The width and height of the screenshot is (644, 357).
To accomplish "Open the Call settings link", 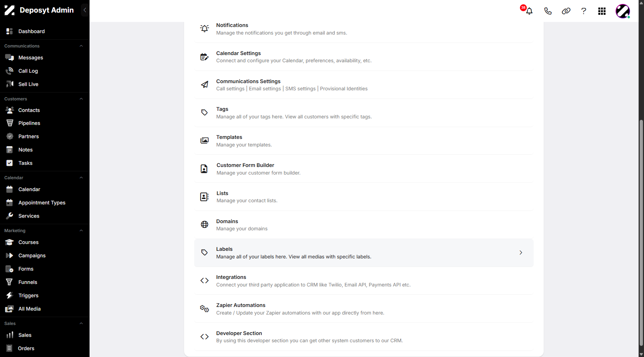I will point(230,89).
